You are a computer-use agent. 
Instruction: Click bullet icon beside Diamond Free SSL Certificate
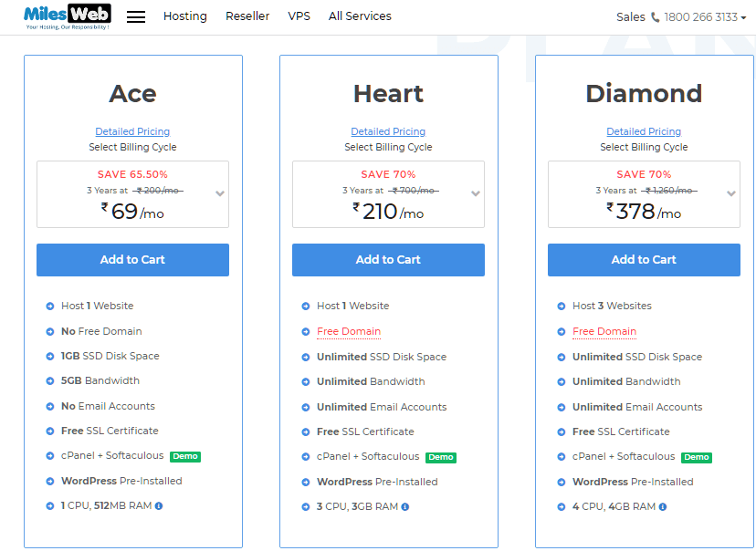pyautogui.click(x=561, y=431)
